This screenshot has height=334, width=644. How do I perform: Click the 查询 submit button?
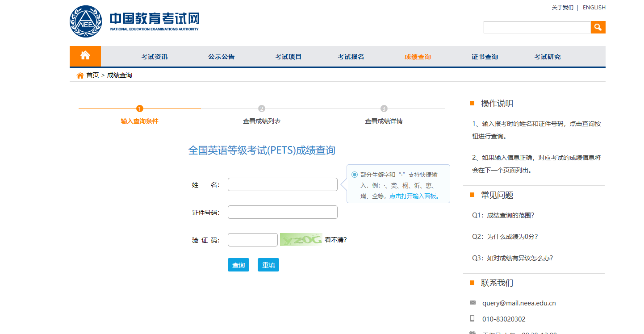point(238,265)
